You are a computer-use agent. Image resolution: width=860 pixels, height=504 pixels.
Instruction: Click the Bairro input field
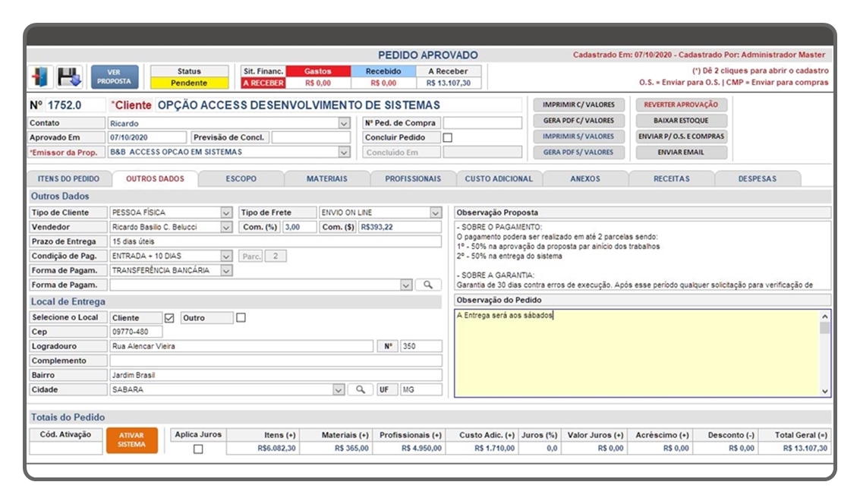[x=276, y=375]
